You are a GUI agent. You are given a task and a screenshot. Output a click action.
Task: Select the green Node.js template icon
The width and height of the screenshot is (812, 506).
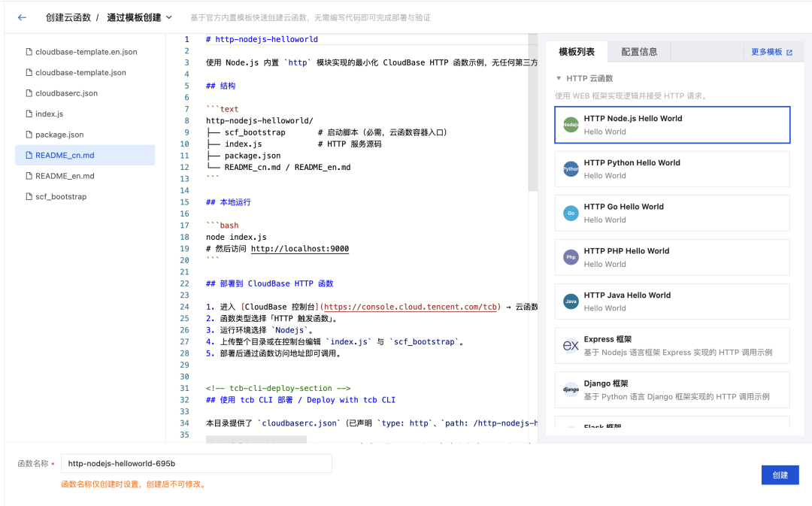(x=571, y=125)
